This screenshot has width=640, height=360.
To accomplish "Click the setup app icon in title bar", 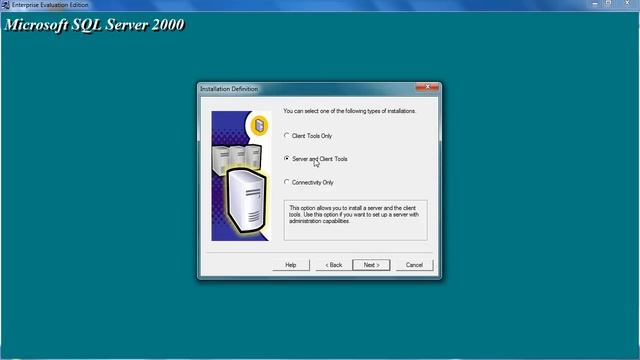I will click(x=5, y=5).
